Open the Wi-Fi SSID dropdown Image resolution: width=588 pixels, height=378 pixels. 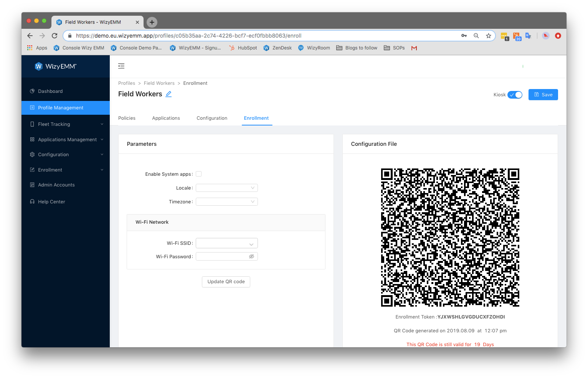click(227, 243)
